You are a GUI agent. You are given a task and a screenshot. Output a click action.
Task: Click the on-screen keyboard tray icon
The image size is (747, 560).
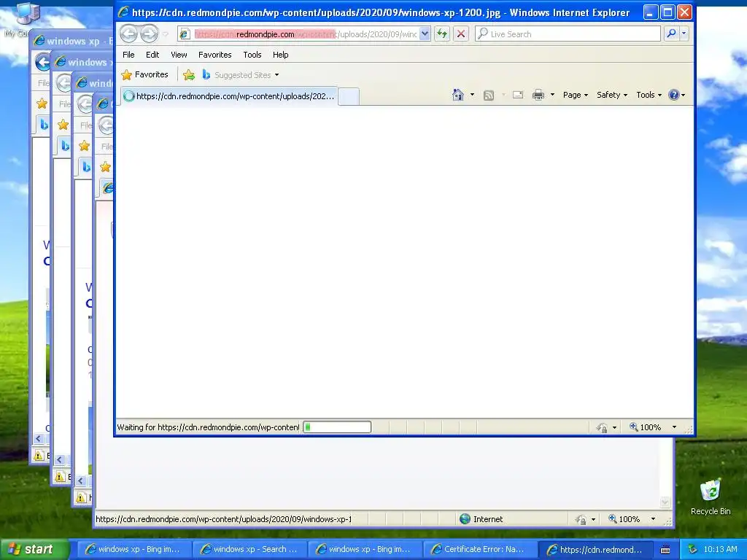coord(665,550)
